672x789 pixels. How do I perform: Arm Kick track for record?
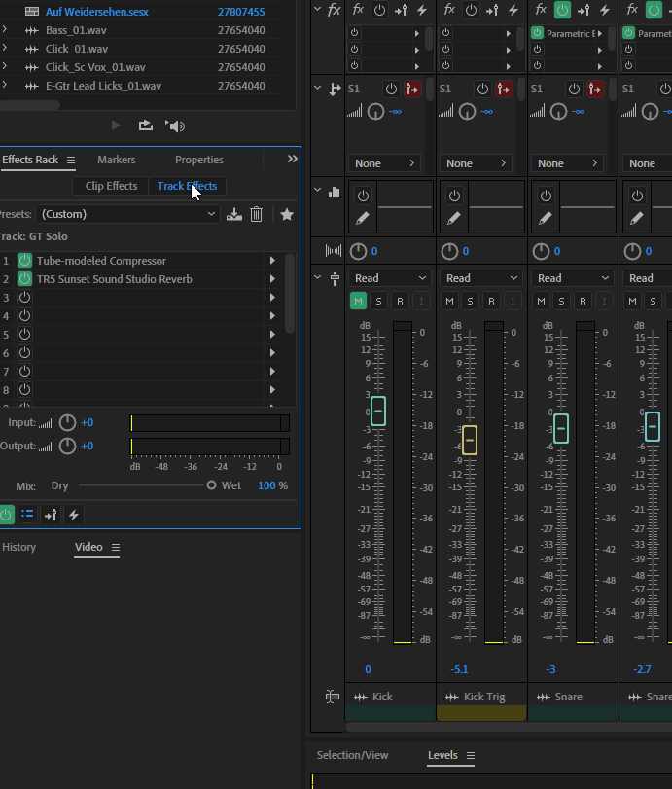point(400,301)
